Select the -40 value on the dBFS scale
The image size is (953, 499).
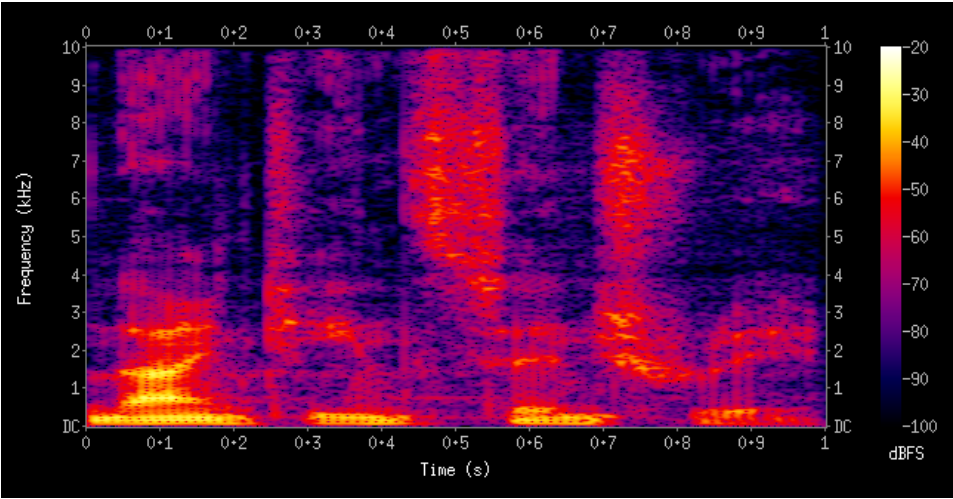[916, 142]
